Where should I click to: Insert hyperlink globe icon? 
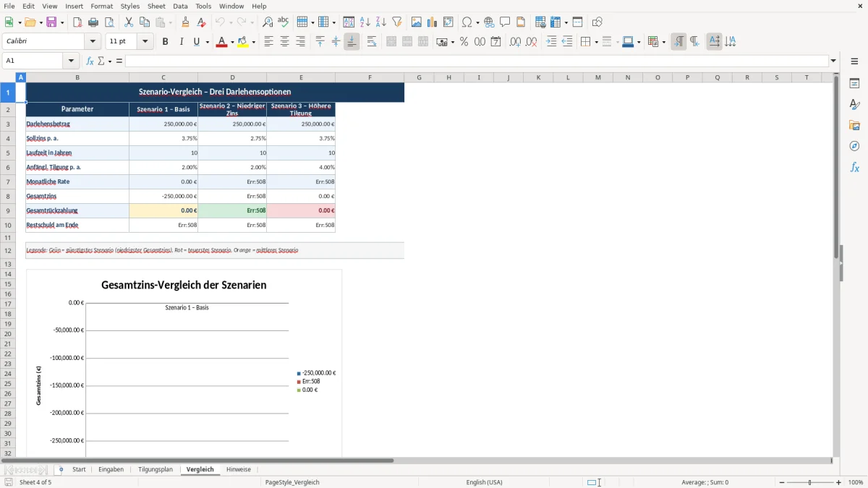coord(489,22)
